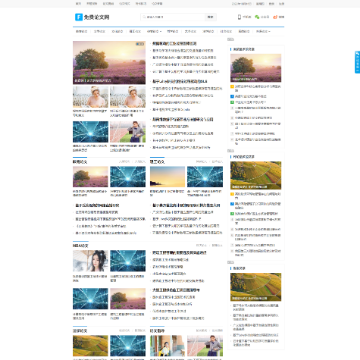The image size is (360, 360).
Task: Open the mobile phone icon in header
Action: (239, 17)
